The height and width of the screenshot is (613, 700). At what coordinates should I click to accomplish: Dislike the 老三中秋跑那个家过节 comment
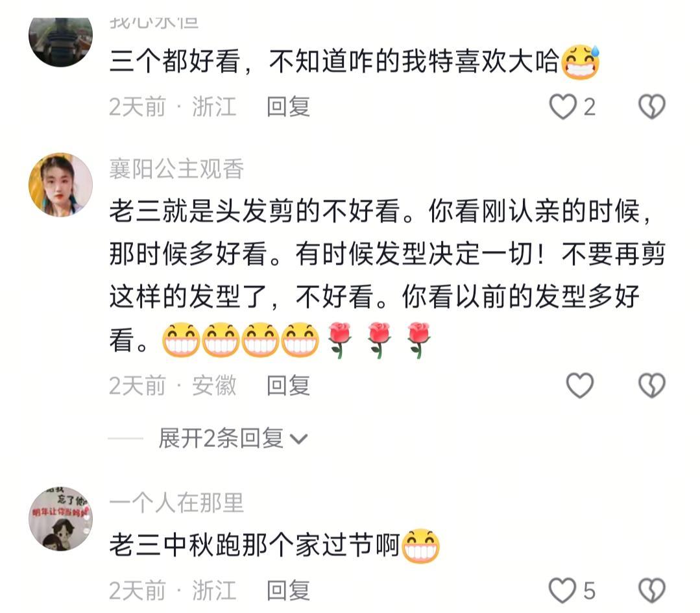point(652,590)
